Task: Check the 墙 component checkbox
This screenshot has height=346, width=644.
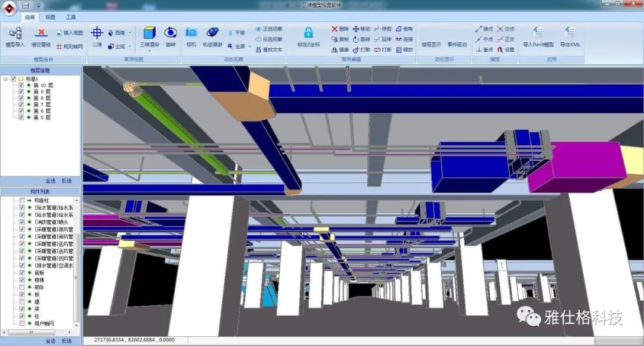Action: click(x=22, y=302)
